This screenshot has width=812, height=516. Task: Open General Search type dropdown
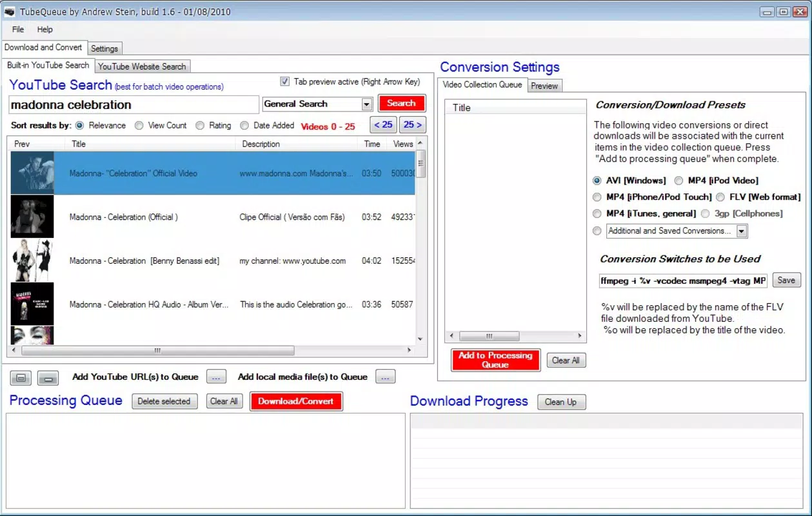367,104
